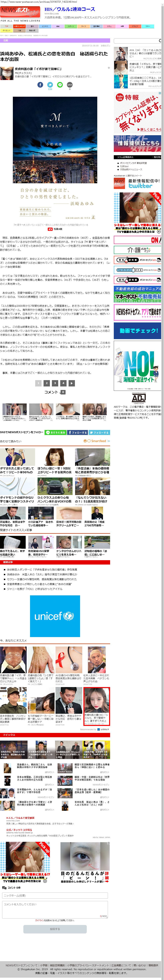Open the NO! 海賊版・違法サイト banner

(x=137, y=366)
